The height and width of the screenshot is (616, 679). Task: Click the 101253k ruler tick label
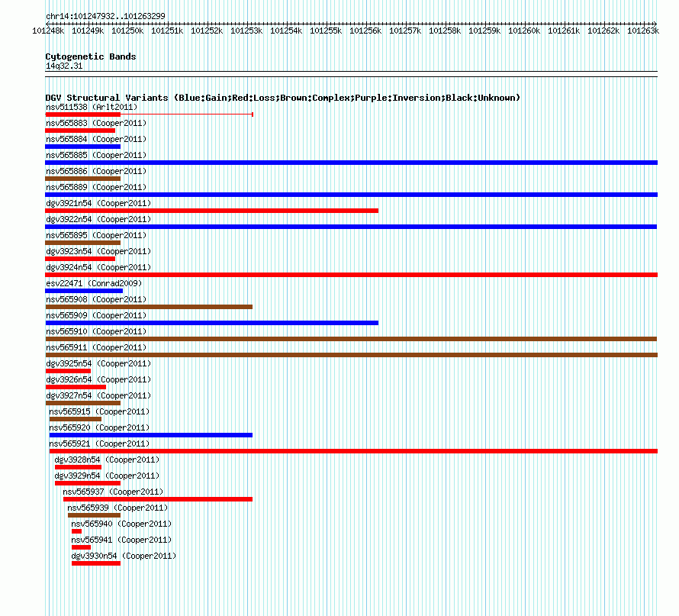(246, 31)
